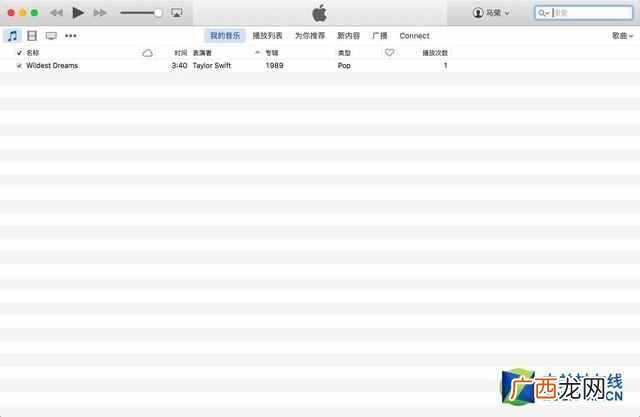Uncheck the Wildest Dreams song checkbox
Viewport: 640px width, 417px height.
19,65
